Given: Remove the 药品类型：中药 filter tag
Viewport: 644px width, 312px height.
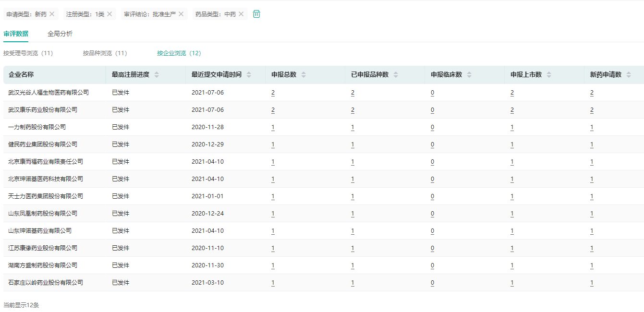Looking at the screenshot, I should [x=241, y=14].
